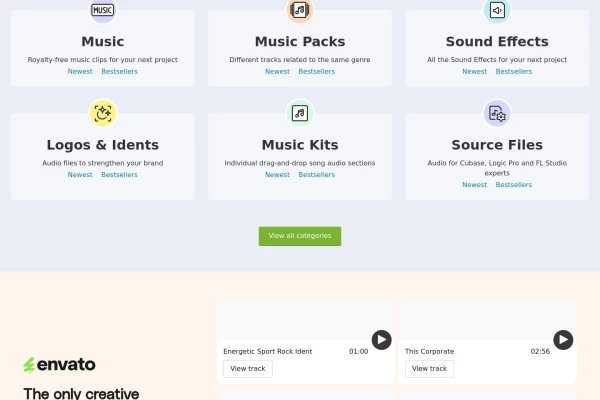Click the 02:56 track duration
This screenshot has height=400, width=600.
tap(540, 351)
